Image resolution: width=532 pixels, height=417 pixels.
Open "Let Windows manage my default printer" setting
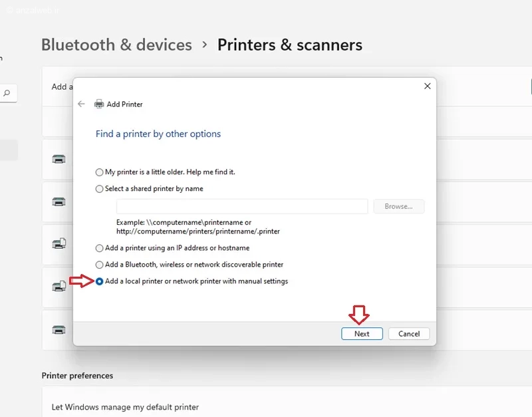point(287,407)
